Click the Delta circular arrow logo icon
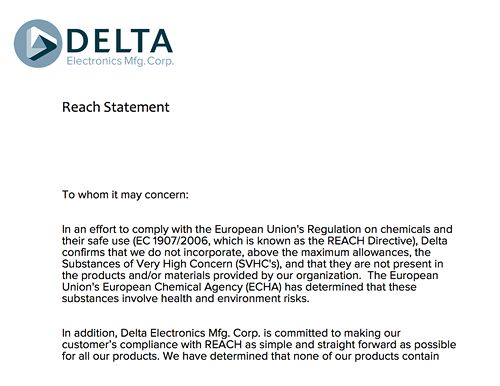This screenshot has width=500, height=386. coord(38,43)
